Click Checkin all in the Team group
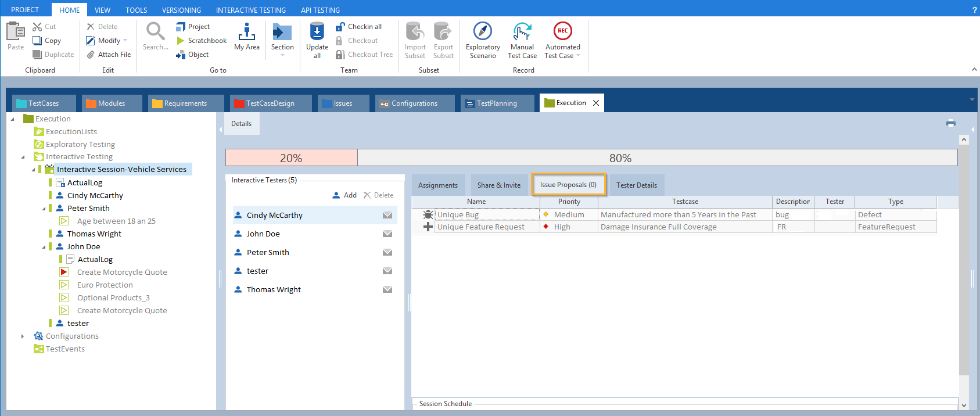 point(364,27)
